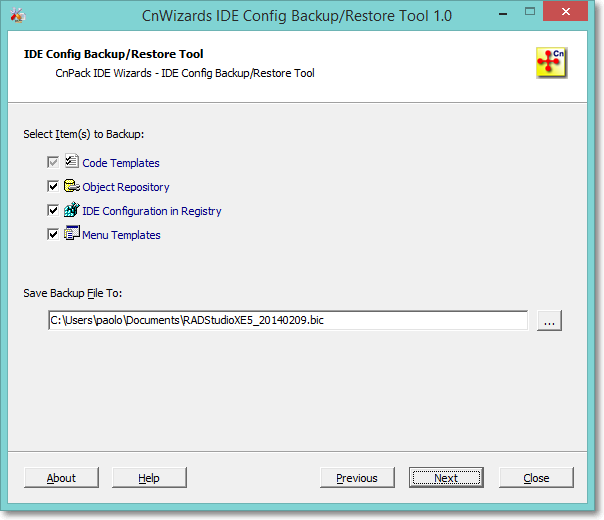Click the IDE Configuration in Registry label

pyautogui.click(x=152, y=211)
